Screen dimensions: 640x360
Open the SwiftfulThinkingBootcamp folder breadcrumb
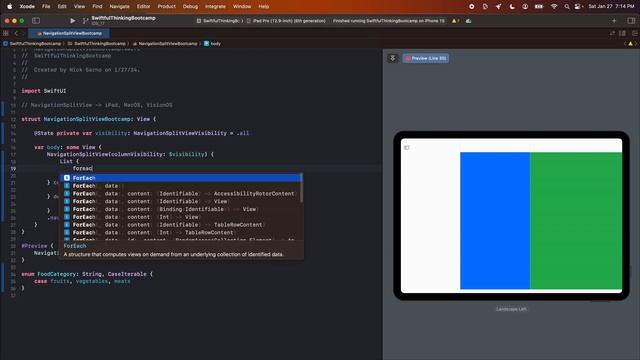[x=96, y=44]
